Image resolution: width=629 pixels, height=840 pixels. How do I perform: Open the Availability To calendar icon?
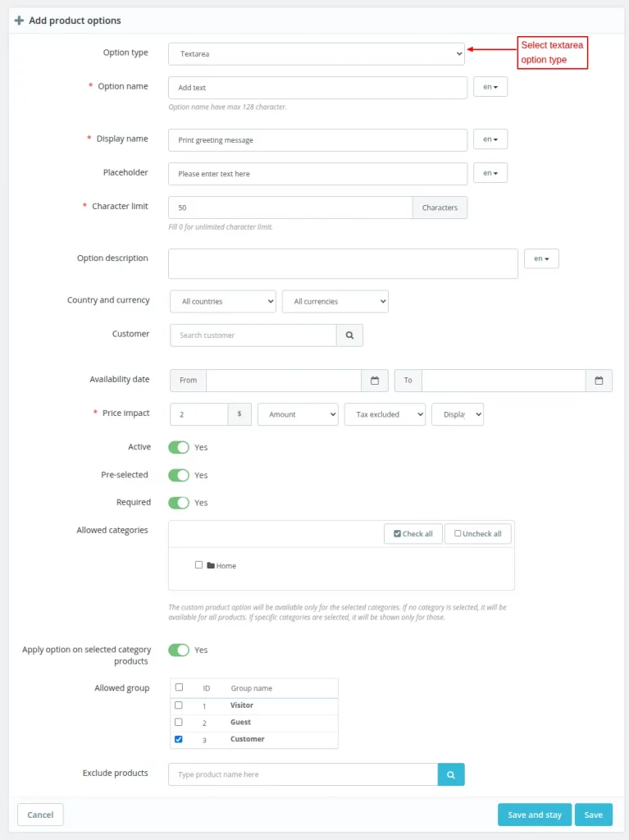point(599,381)
